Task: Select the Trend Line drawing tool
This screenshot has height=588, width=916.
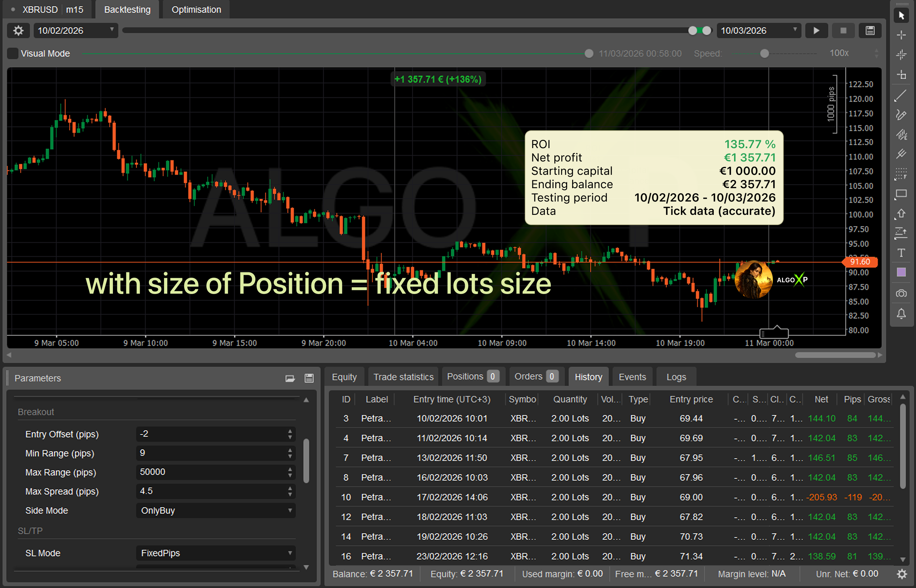Action: click(x=901, y=95)
